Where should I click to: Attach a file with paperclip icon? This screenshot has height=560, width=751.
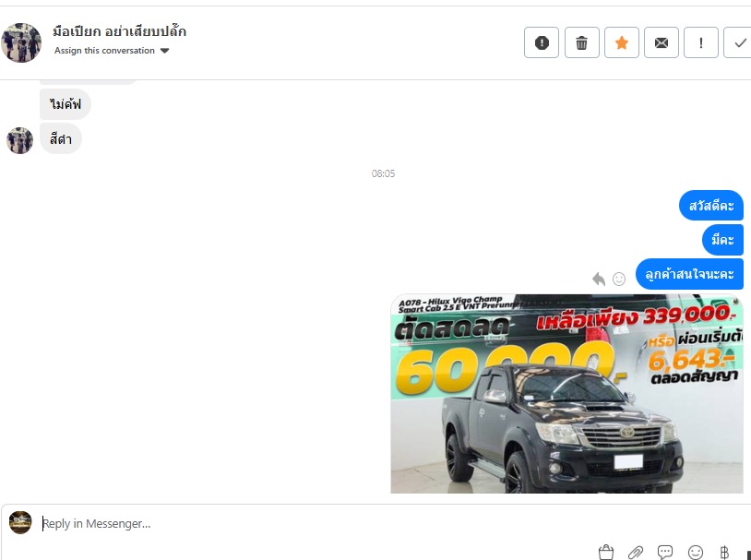pos(636,553)
